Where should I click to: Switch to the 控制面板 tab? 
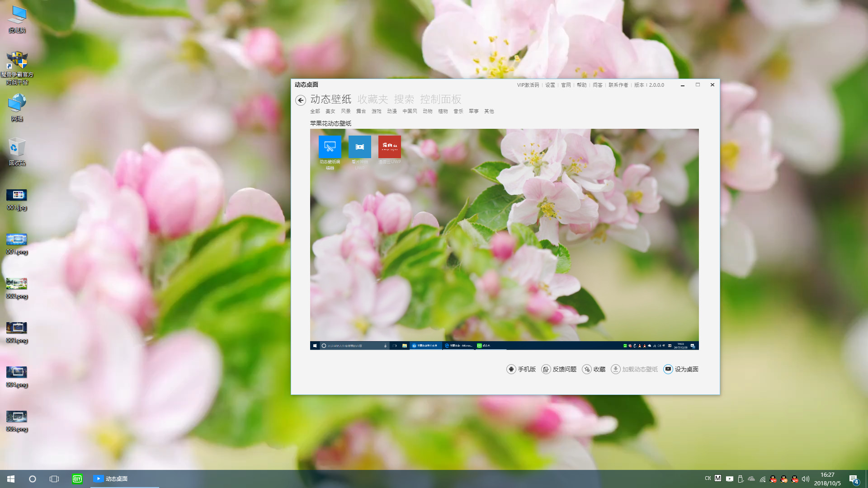coord(441,99)
